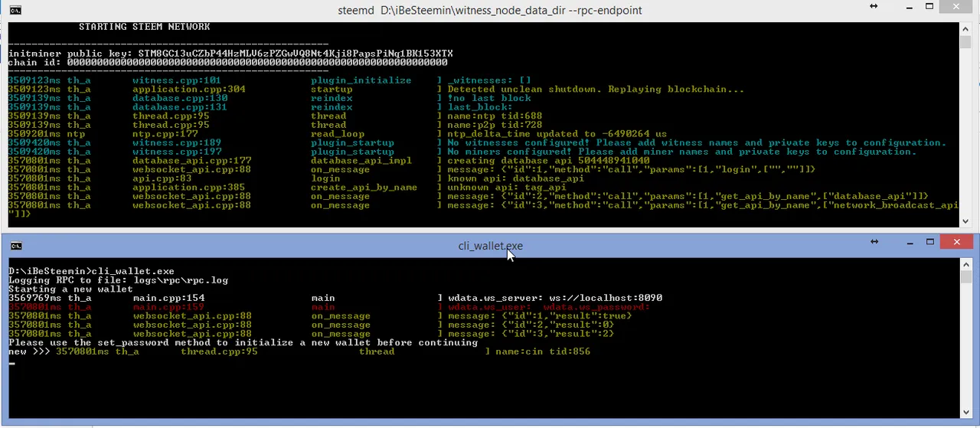The height and width of the screenshot is (428, 980).
Task: Click 'witness.cpp:101' in steemd log
Action: [x=177, y=80]
